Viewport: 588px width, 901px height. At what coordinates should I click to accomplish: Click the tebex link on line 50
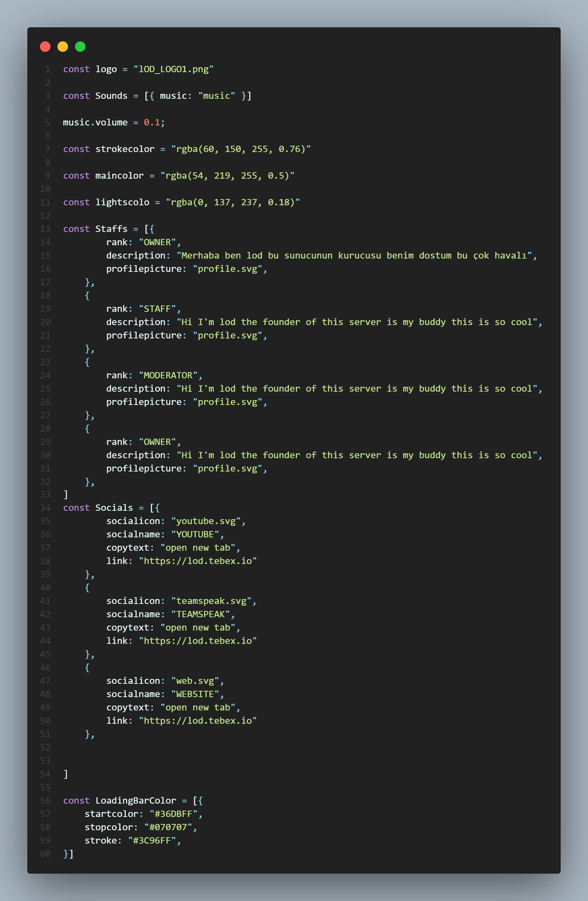coord(198,721)
